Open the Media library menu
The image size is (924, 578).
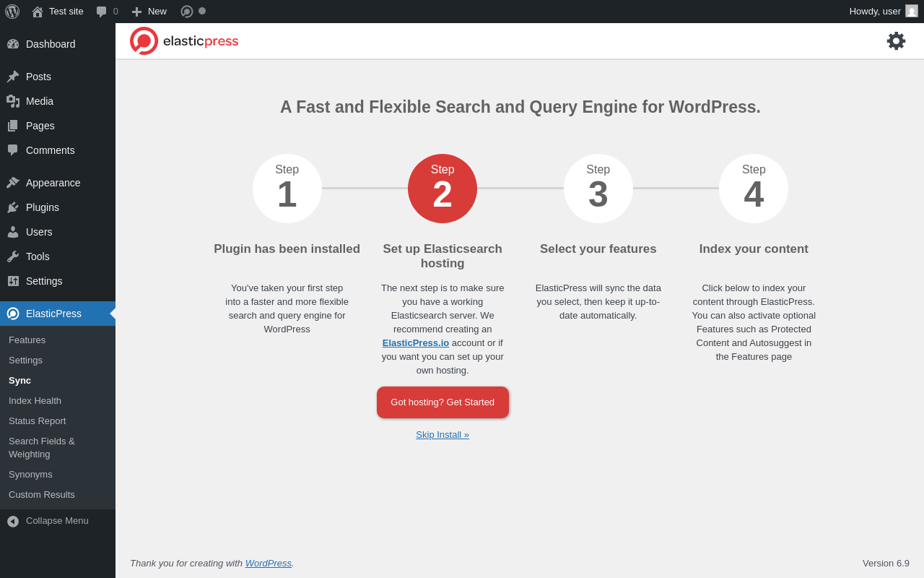(58, 101)
